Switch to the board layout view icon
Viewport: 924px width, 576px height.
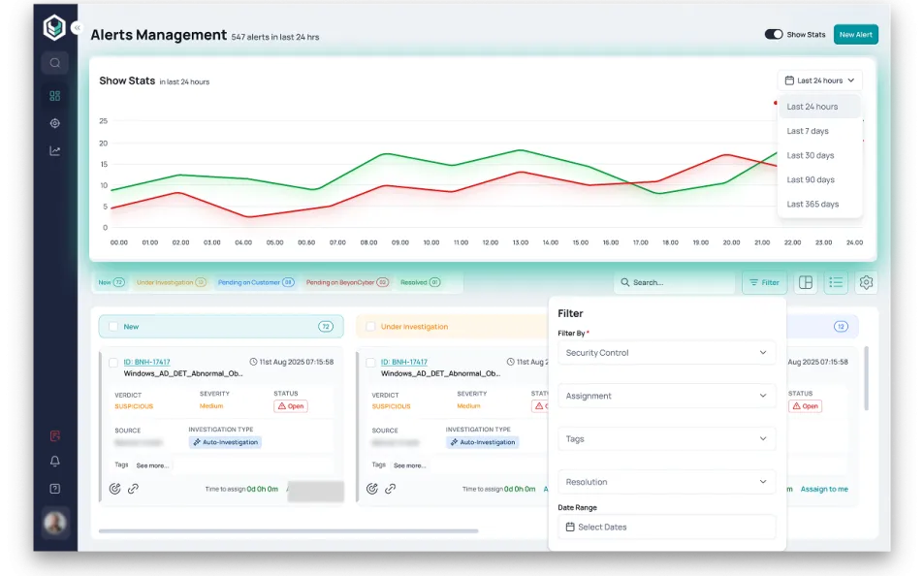805,282
